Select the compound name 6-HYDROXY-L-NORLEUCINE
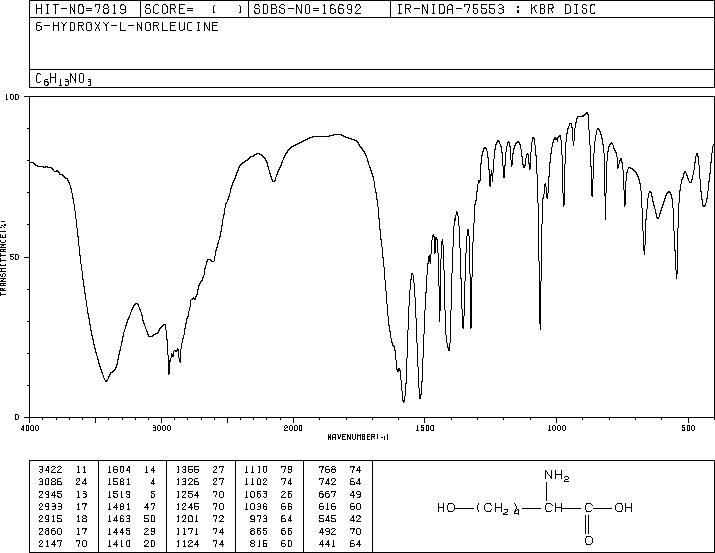Viewport: 715px width, 553px height. pos(127,26)
